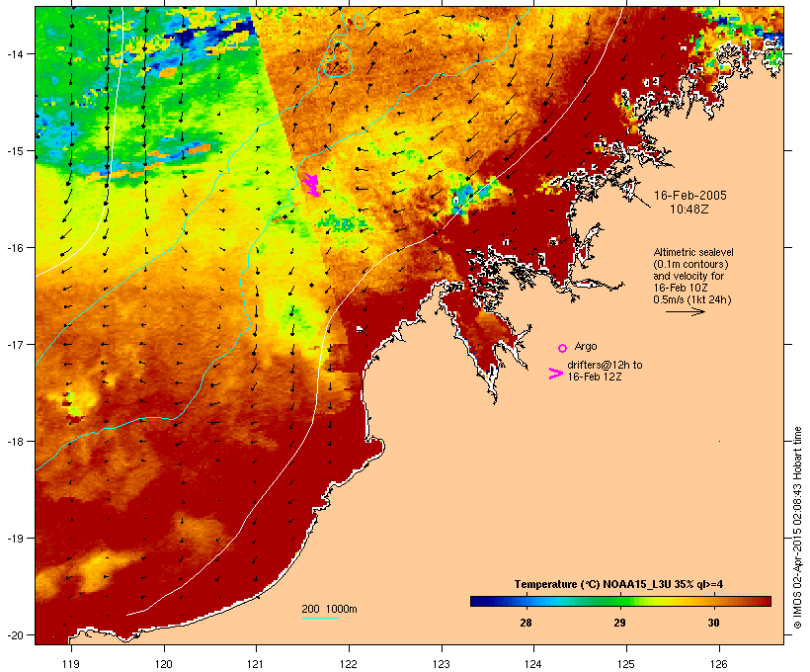The image size is (810, 672).
Task: Click the 0.5m/s (1kt 24h) scale text
Action: tap(692, 299)
